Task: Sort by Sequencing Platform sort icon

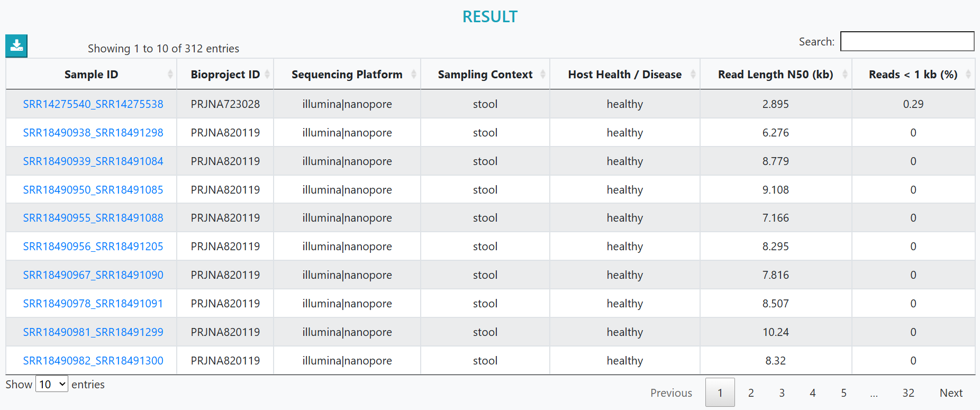Action: (414, 75)
